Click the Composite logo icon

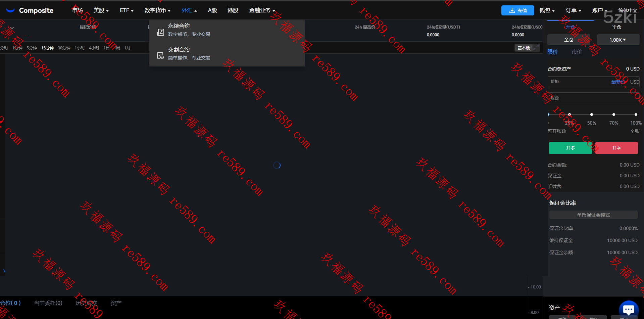point(10,10)
